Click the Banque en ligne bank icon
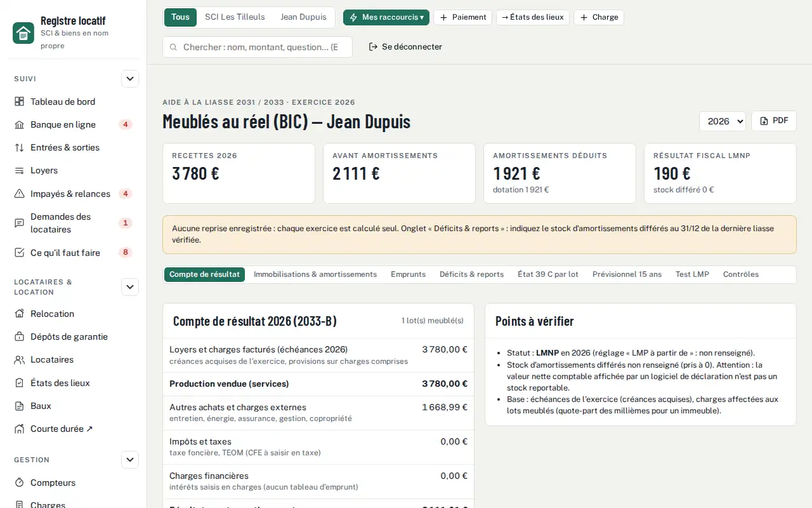This screenshot has width=812, height=508. pyautogui.click(x=19, y=124)
